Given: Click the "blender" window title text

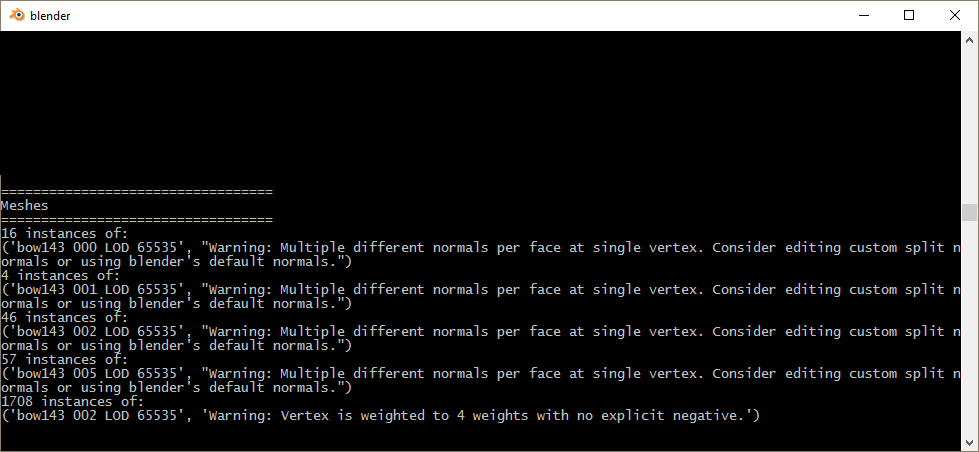Looking at the screenshot, I should pyautogui.click(x=50, y=16).
